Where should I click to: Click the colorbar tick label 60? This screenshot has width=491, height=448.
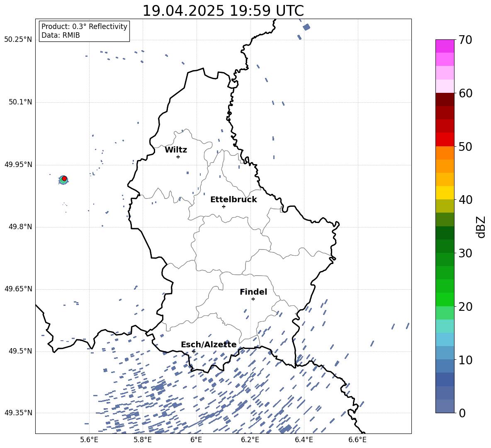click(465, 93)
